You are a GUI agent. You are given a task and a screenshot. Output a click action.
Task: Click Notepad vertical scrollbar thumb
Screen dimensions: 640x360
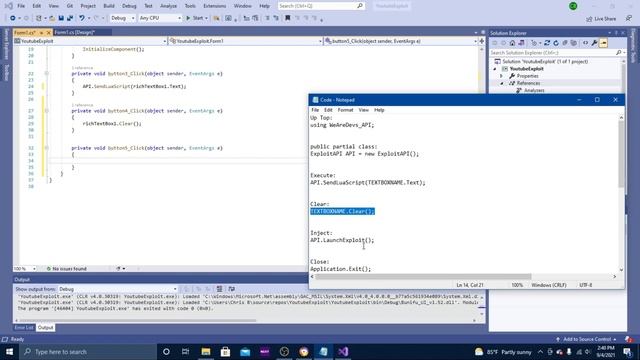click(x=621, y=154)
